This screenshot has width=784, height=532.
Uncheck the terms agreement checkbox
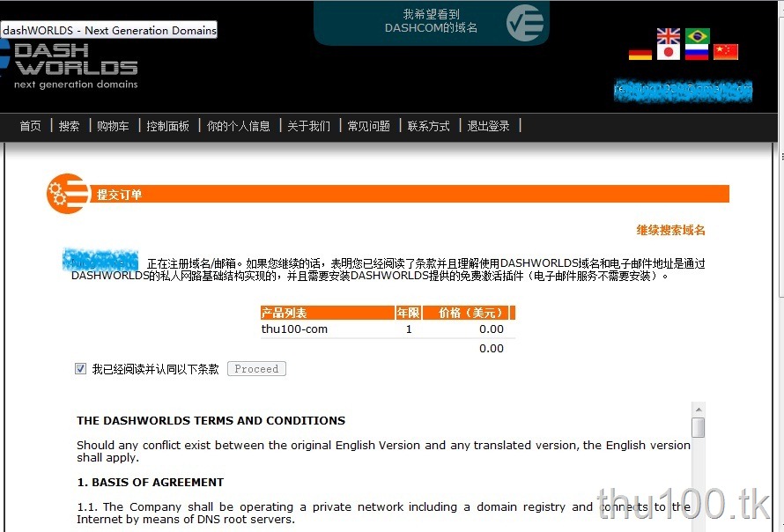click(80, 369)
